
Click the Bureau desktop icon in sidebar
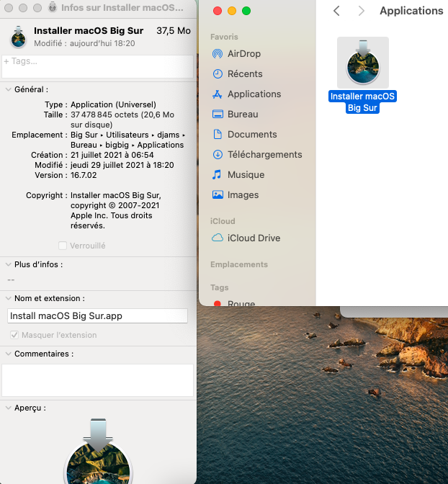pyautogui.click(x=218, y=115)
